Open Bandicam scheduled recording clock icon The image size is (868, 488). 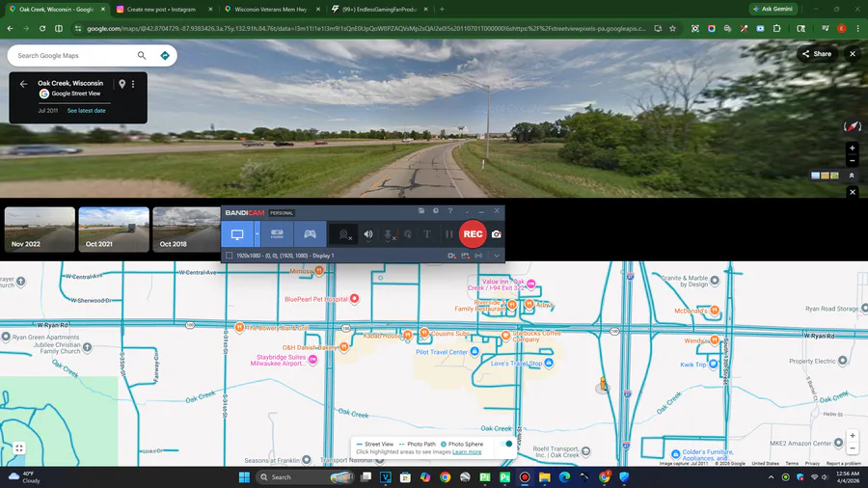[436, 211]
